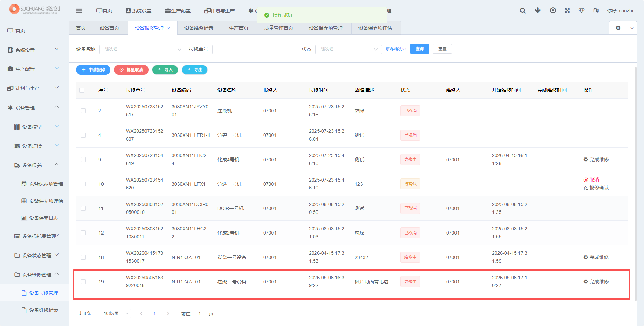Click the 重置 button
Screen dimensions: 644x326
(x=442, y=49)
